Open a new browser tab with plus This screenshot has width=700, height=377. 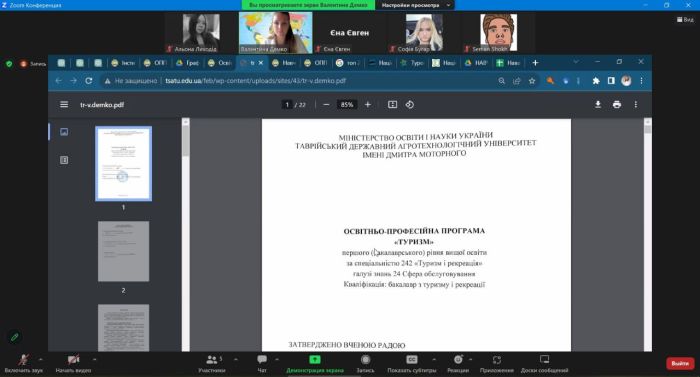tap(535, 63)
